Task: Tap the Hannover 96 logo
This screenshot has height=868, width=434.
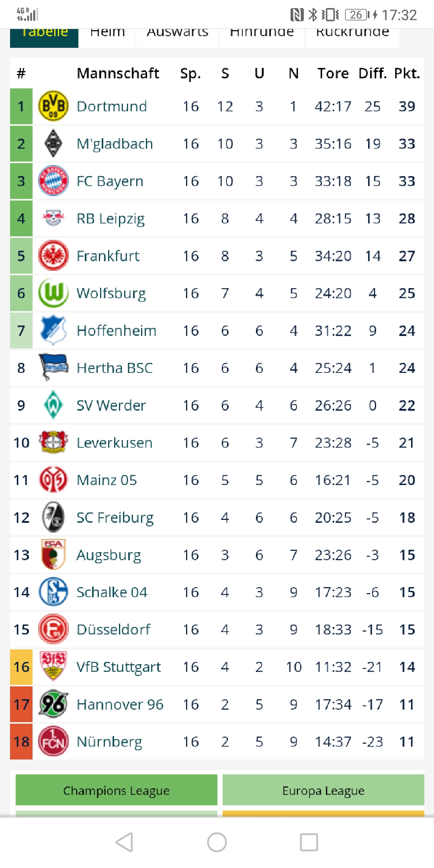Action: [53, 704]
